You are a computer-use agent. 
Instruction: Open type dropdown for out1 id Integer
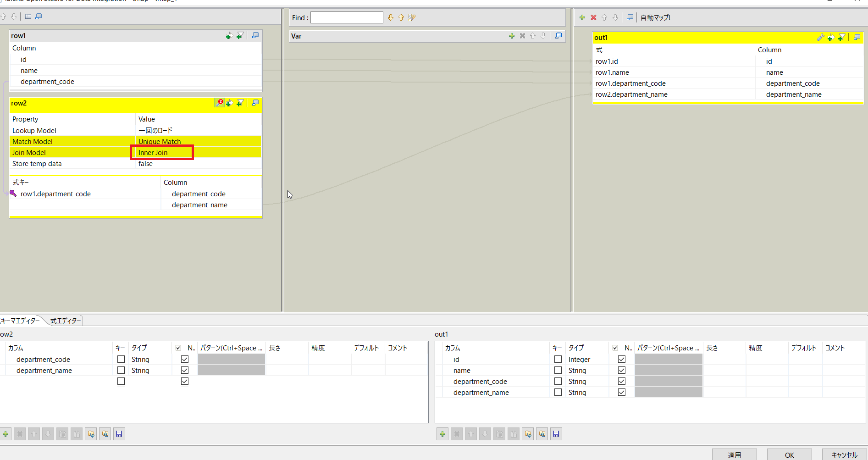tap(587, 360)
